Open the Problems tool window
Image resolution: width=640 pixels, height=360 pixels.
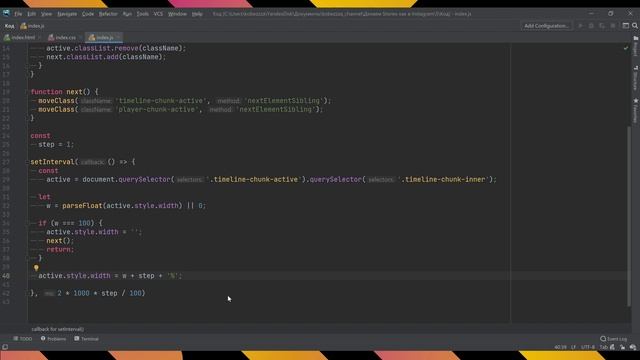(x=53, y=339)
